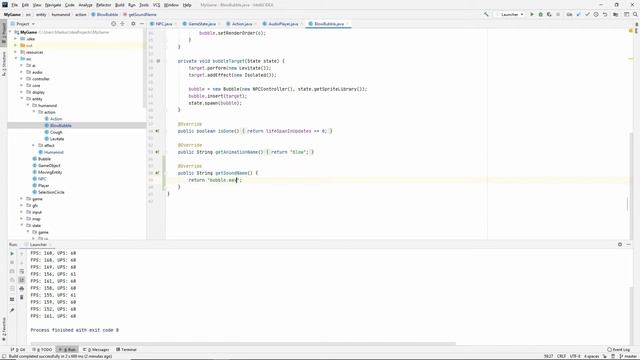
Task: Clear the Run console with the trash icon
Action: [22, 298]
